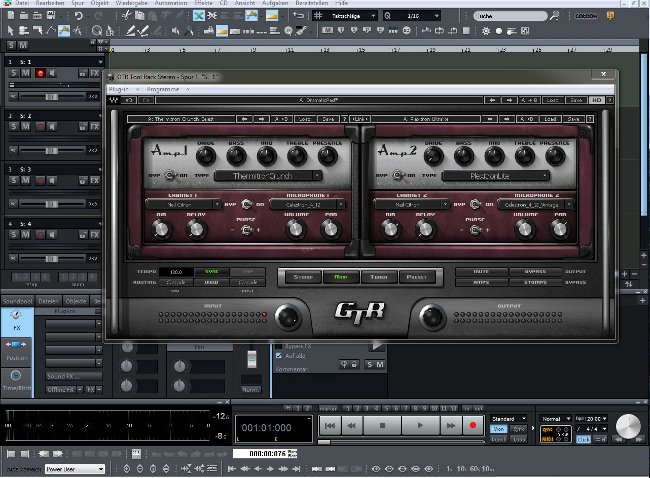Toggle the Click metronome button
The image size is (650, 478).
(583, 439)
